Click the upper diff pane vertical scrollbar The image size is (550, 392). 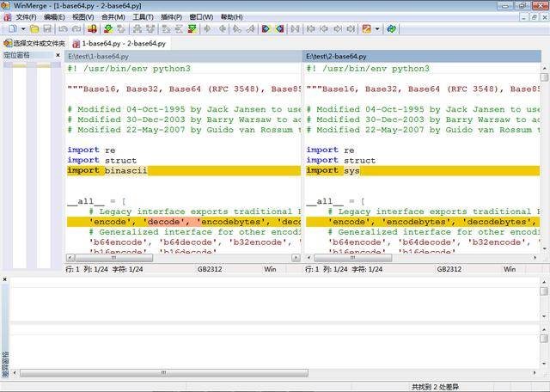[544, 299]
